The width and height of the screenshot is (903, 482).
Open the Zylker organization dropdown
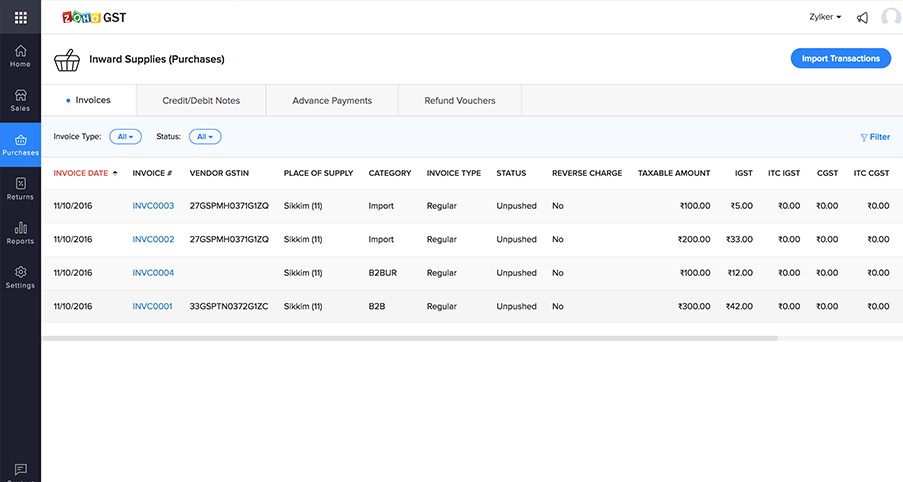(x=824, y=17)
